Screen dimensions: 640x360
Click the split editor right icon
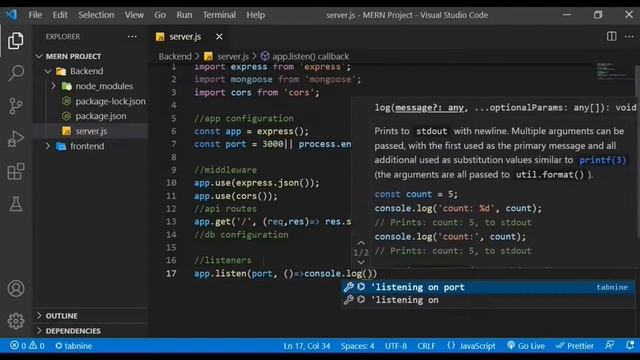click(x=611, y=36)
